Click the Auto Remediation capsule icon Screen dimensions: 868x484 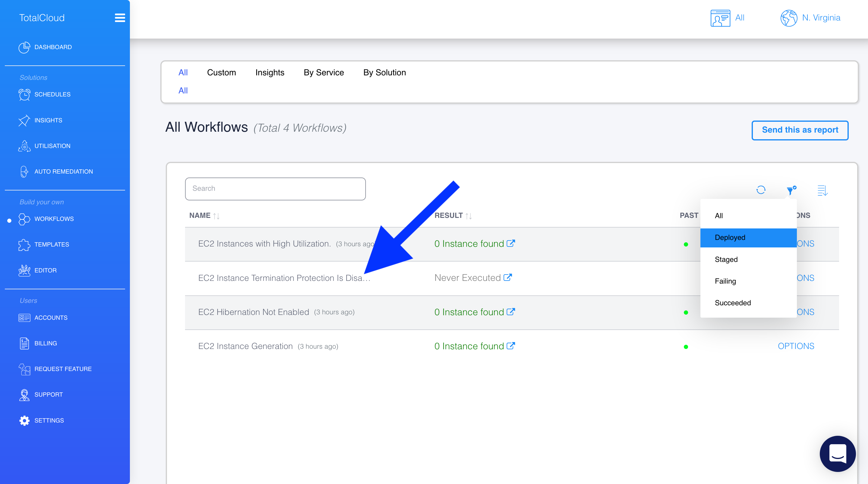24,171
